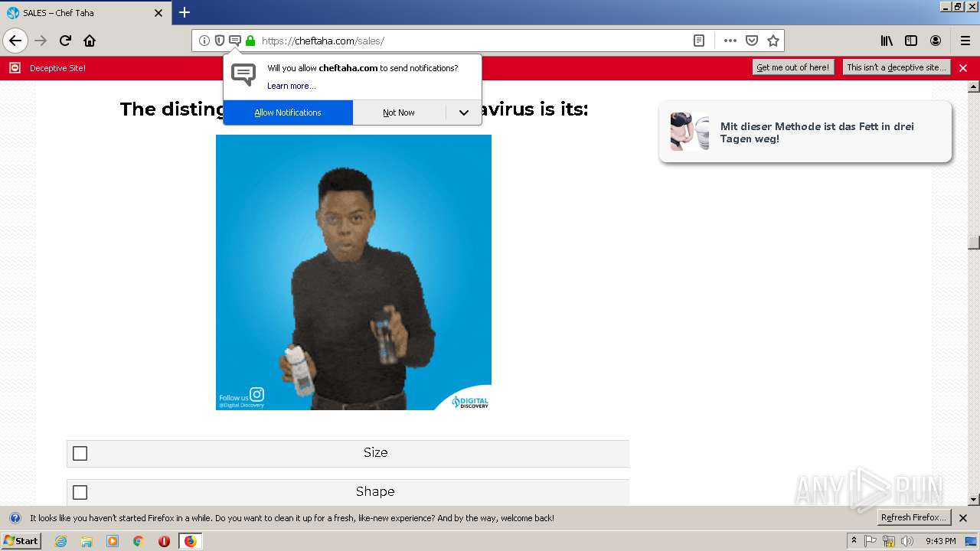Image resolution: width=980 pixels, height=551 pixels.
Task: Click the notification permission icon in address bar
Action: 235,41
